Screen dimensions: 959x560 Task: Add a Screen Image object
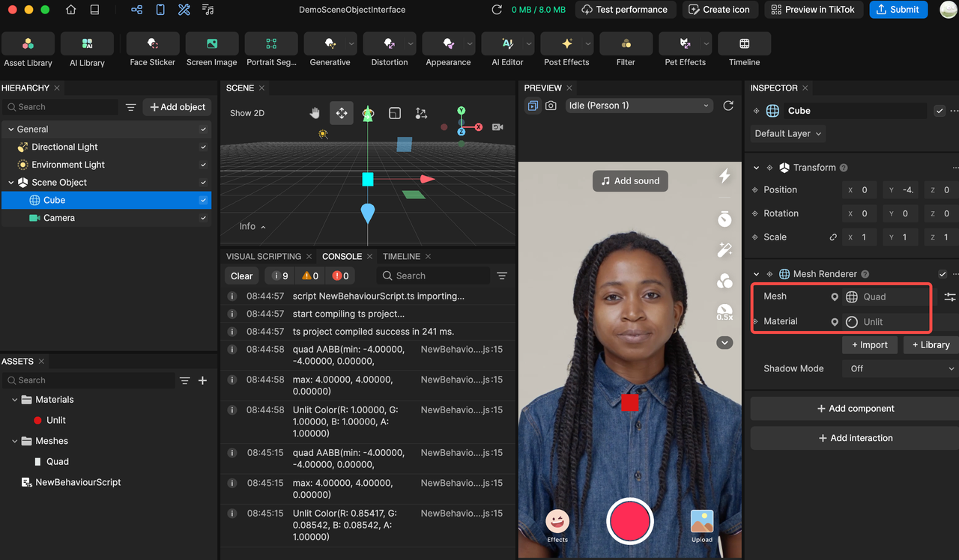(212, 50)
